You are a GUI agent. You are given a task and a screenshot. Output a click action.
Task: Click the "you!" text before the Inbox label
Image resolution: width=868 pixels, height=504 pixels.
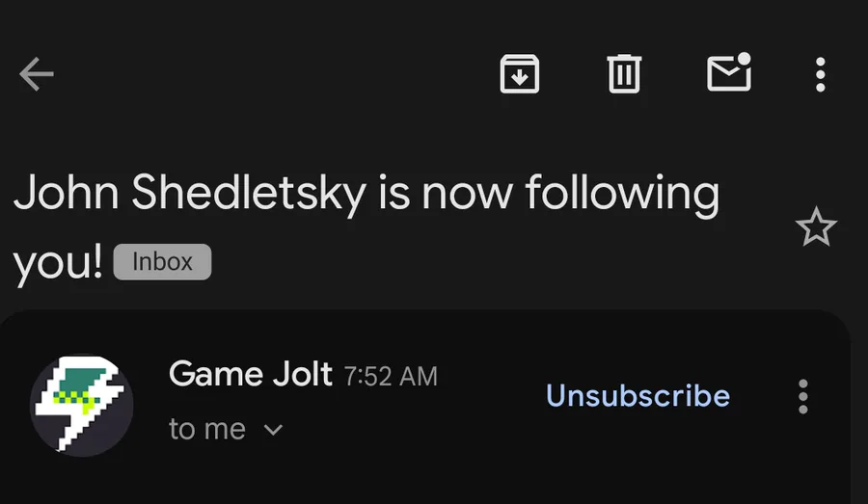coord(59,263)
